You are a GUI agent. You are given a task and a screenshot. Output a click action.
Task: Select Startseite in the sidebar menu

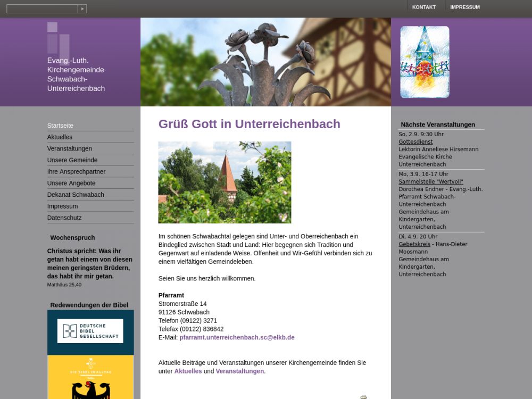(x=60, y=126)
